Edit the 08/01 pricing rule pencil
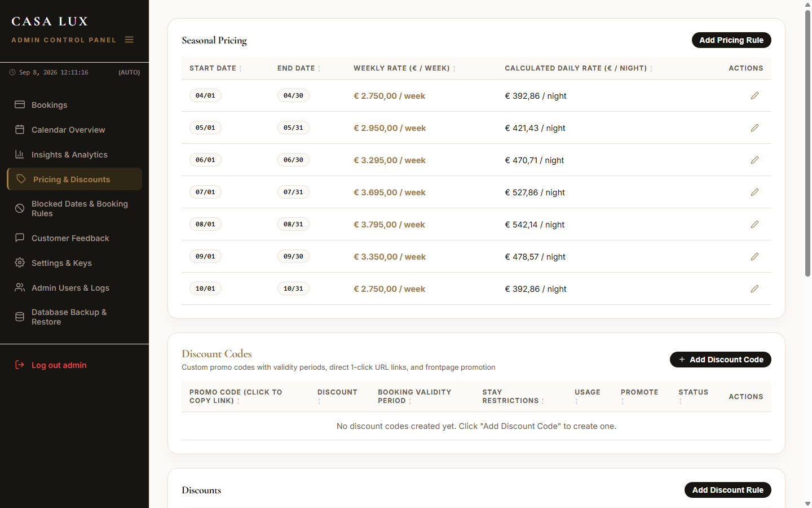The width and height of the screenshot is (812, 508). click(x=754, y=225)
